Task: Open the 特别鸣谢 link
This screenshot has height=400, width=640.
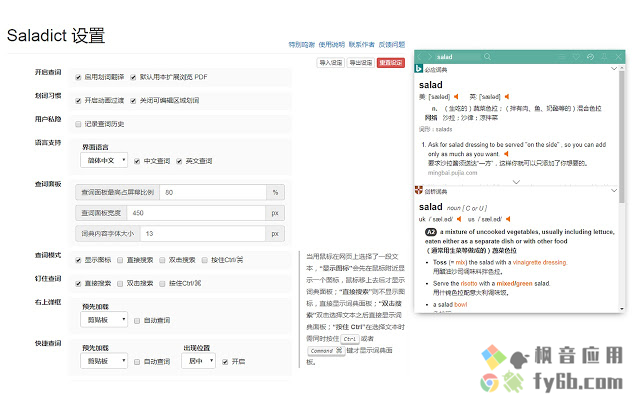Action: [x=302, y=44]
